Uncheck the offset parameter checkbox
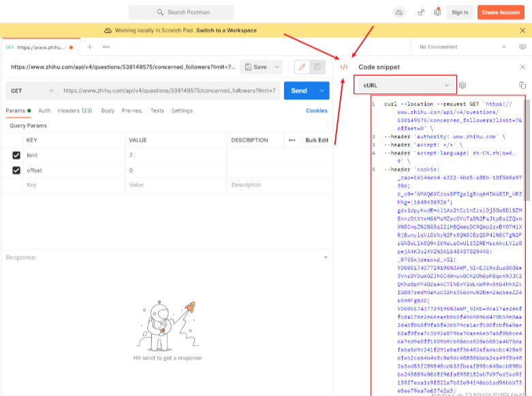Viewport: 532px width, 396px height. pyautogui.click(x=16, y=170)
